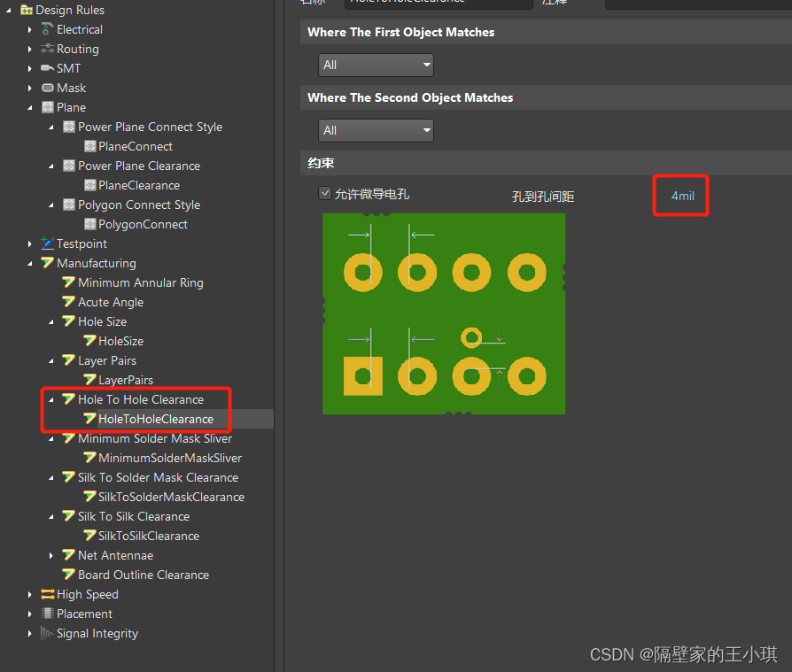Click the Signal Integrity category icon
This screenshot has height=672, width=792.
click(x=47, y=633)
